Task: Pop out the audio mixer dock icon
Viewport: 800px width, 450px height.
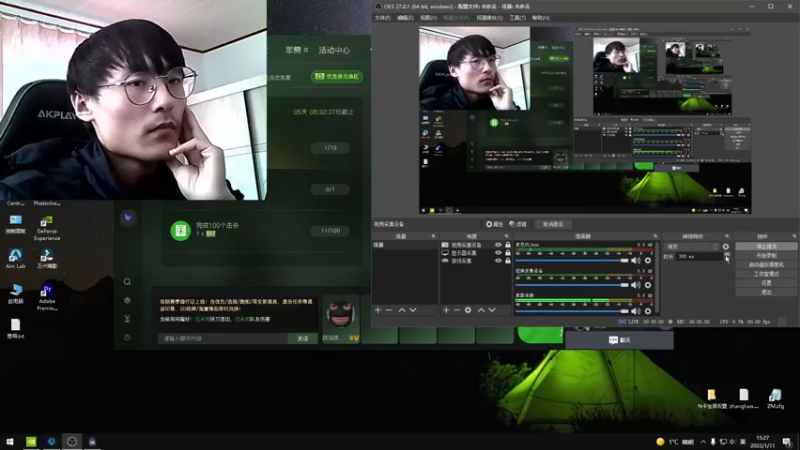Action: pos(655,236)
